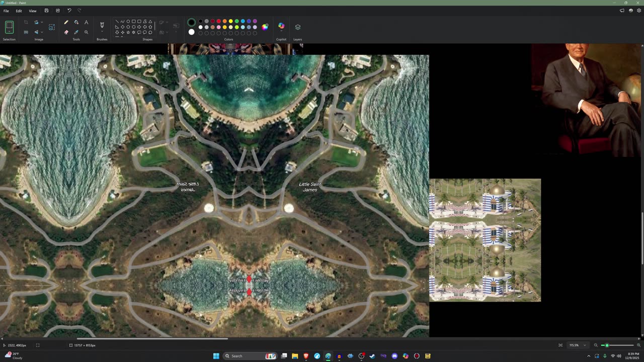Viewport: 644px width, 362px height.
Task: Select Color 2 white swatch
Action: click(x=191, y=32)
